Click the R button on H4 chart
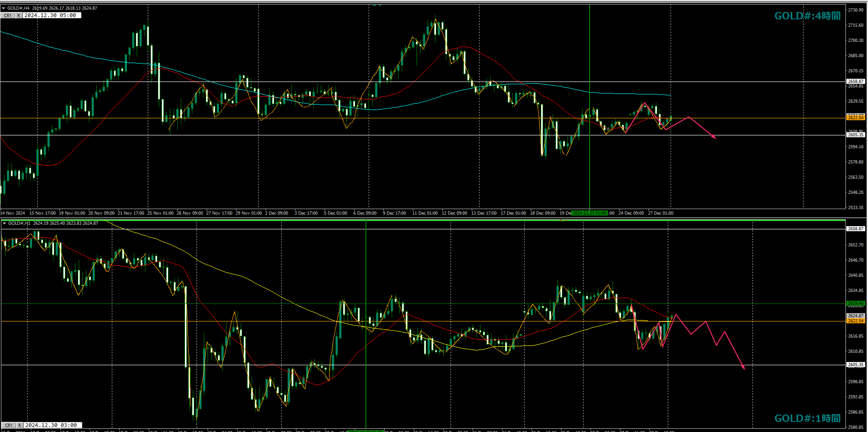Image resolution: width=868 pixels, height=432 pixels. click(x=19, y=15)
